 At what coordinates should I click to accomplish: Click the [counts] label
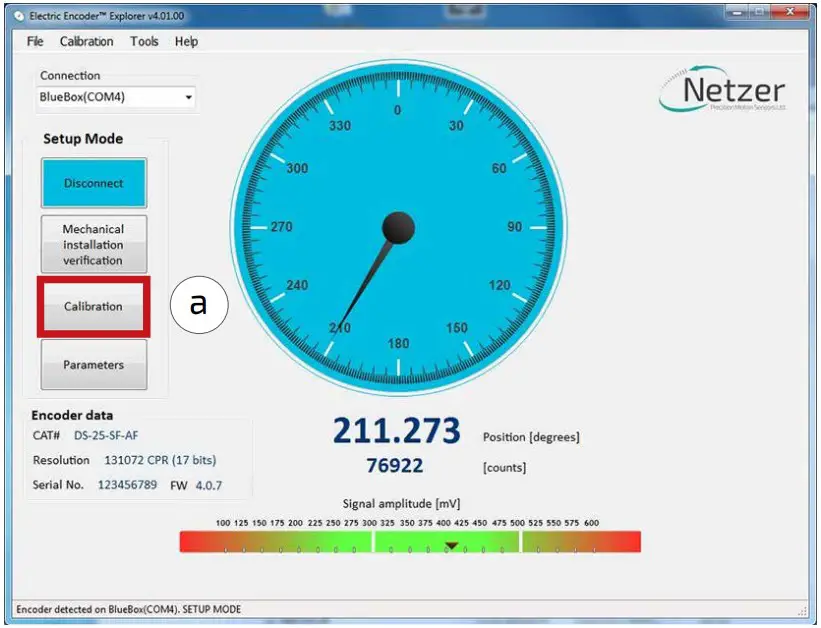point(504,467)
